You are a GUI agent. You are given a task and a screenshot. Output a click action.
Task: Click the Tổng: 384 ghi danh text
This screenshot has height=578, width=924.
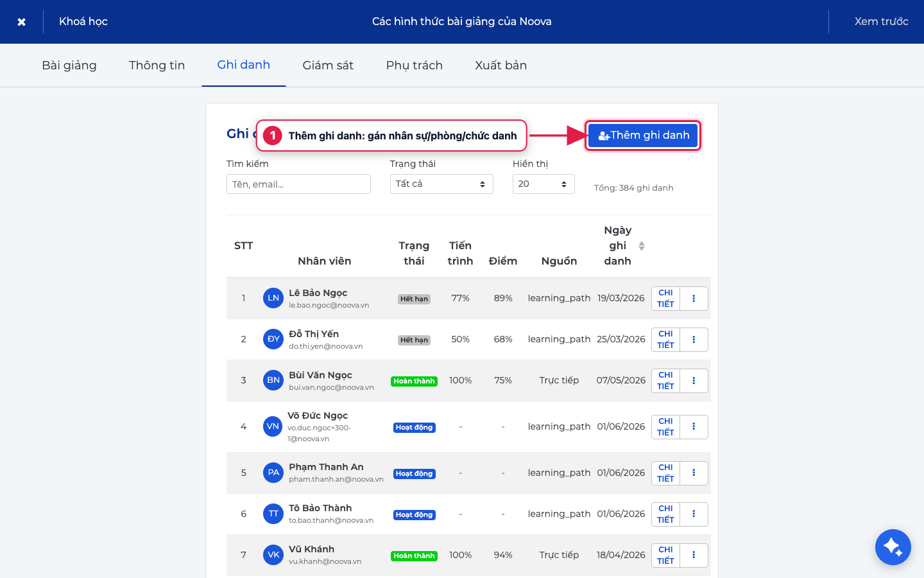(x=633, y=188)
